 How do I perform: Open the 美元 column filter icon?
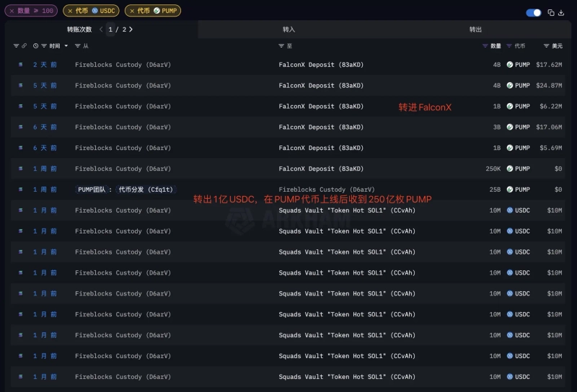pyautogui.click(x=546, y=45)
